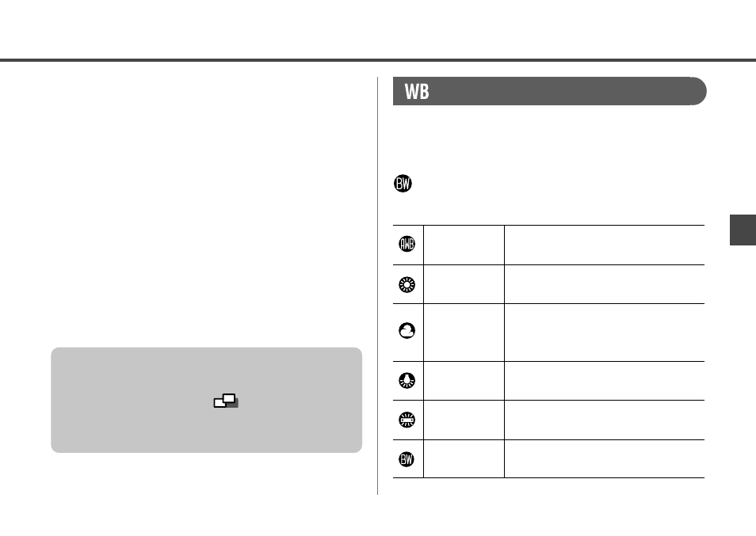The width and height of the screenshot is (756, 536).
Task: Click the rounded right end of WB banner
Action: tap(697, 91)
